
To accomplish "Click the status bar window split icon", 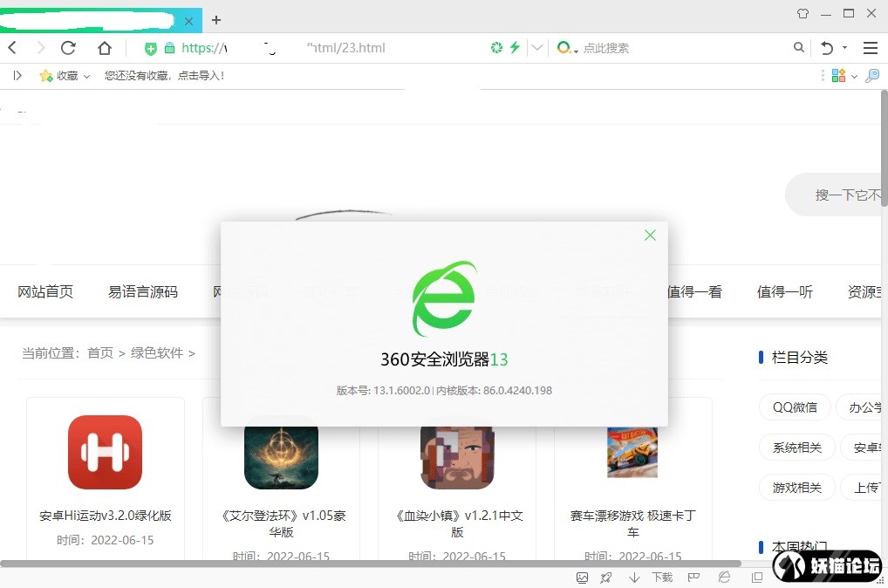I will (x=756, y=578).
